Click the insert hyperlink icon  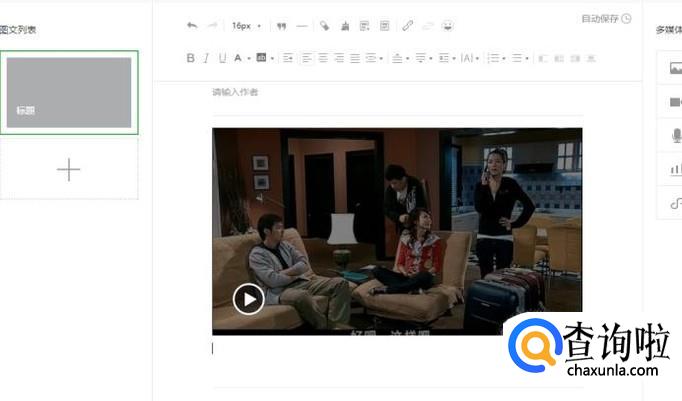(407, 25)
